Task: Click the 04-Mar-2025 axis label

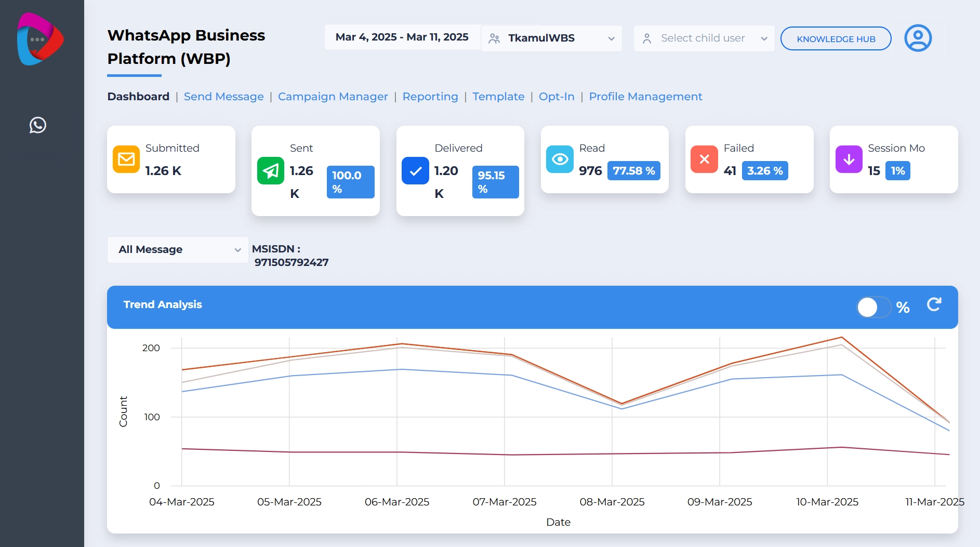Action: 182,502
